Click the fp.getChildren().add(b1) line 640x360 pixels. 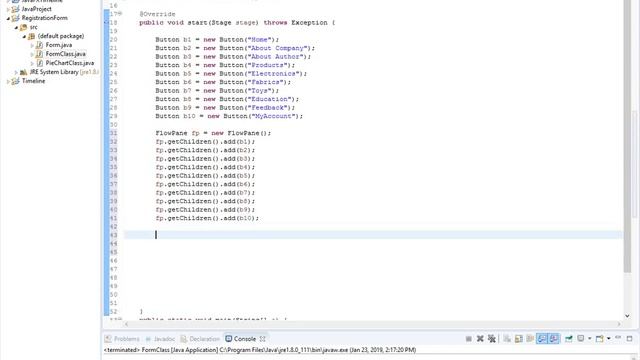[205, 142]
